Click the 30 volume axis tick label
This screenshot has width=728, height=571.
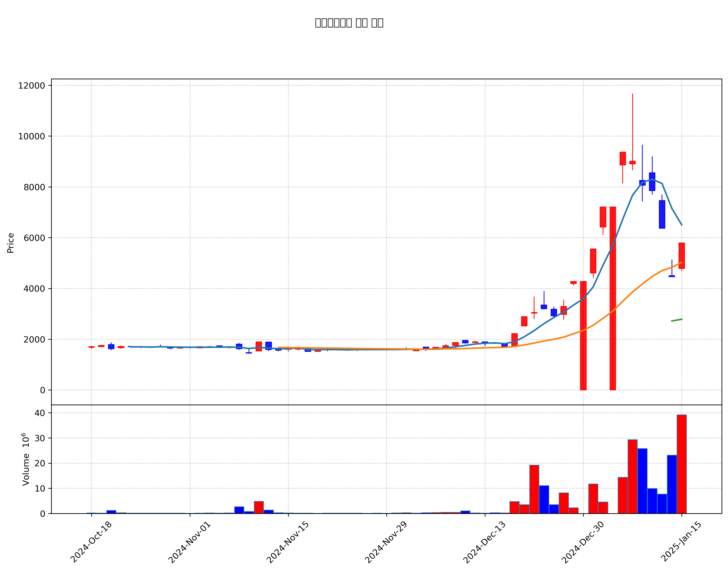40,438
